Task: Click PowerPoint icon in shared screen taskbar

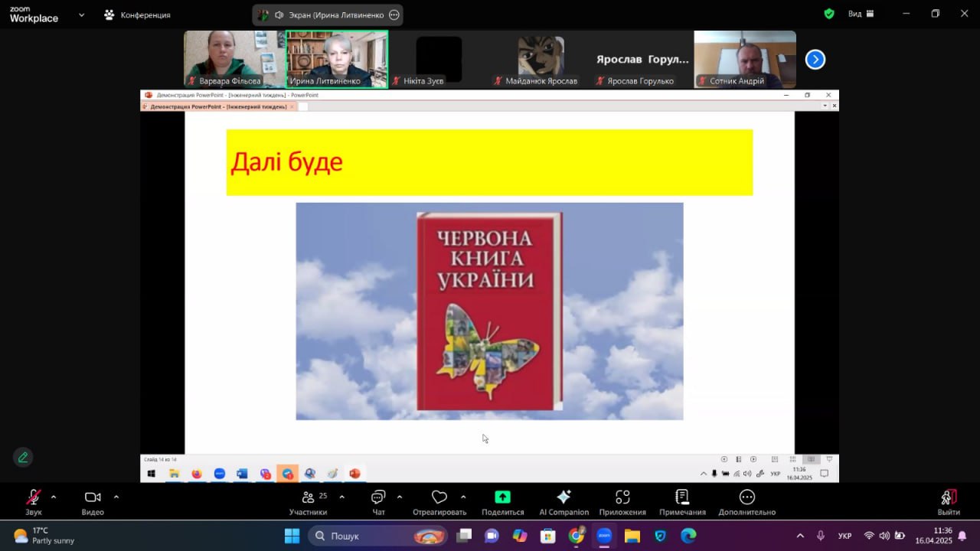Action: click(354, 474)
